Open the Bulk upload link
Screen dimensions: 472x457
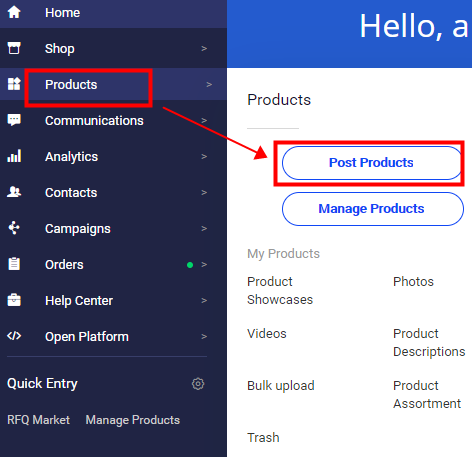[281, 386]
